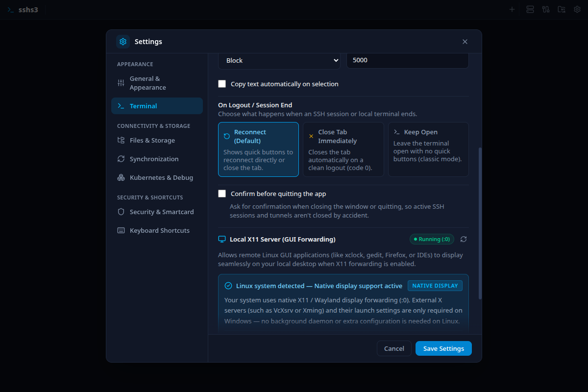The width and height of the screenshot is (588, 392).
Task: Go to Synchronization settings
Action: click(157, 159)
